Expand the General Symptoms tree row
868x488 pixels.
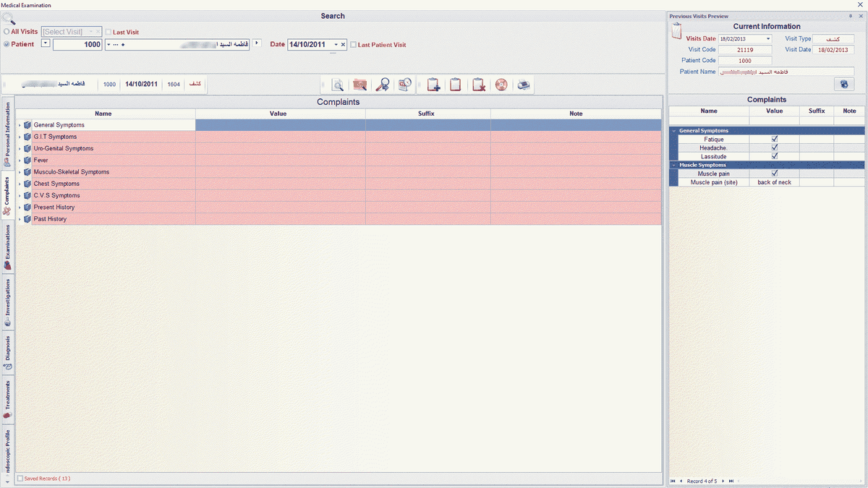(x=20, y=125)
